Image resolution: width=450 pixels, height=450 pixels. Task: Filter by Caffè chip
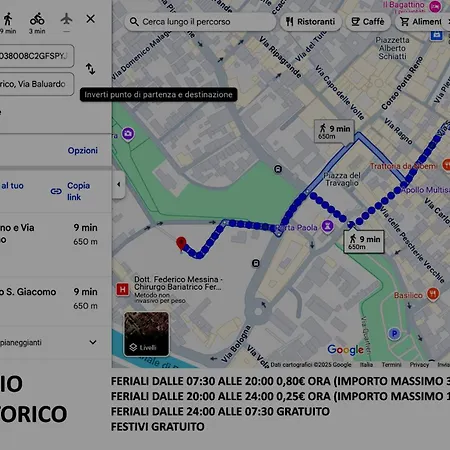pos(368,22)
